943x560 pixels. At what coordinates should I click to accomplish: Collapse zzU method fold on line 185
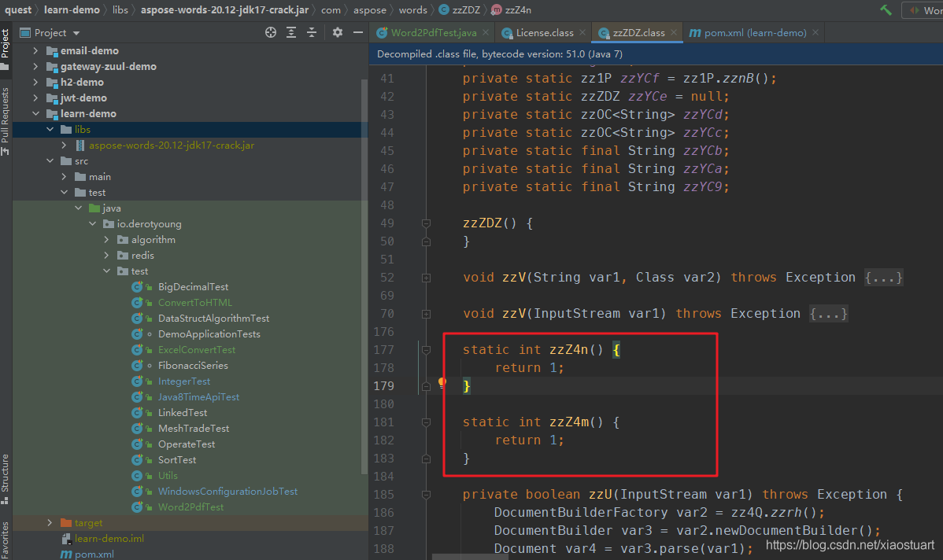(427, 495)
